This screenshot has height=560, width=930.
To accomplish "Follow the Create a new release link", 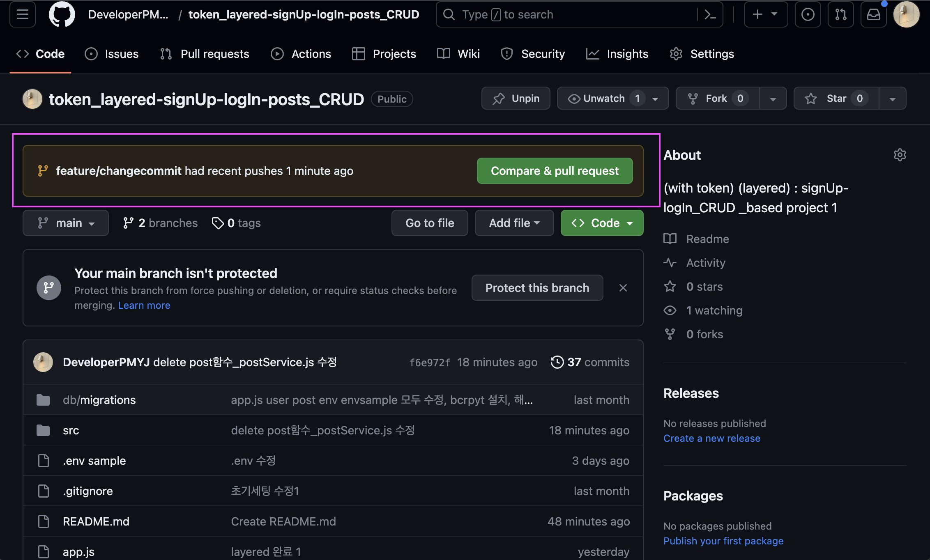I will pyautogui.click(x=711, y=438).
